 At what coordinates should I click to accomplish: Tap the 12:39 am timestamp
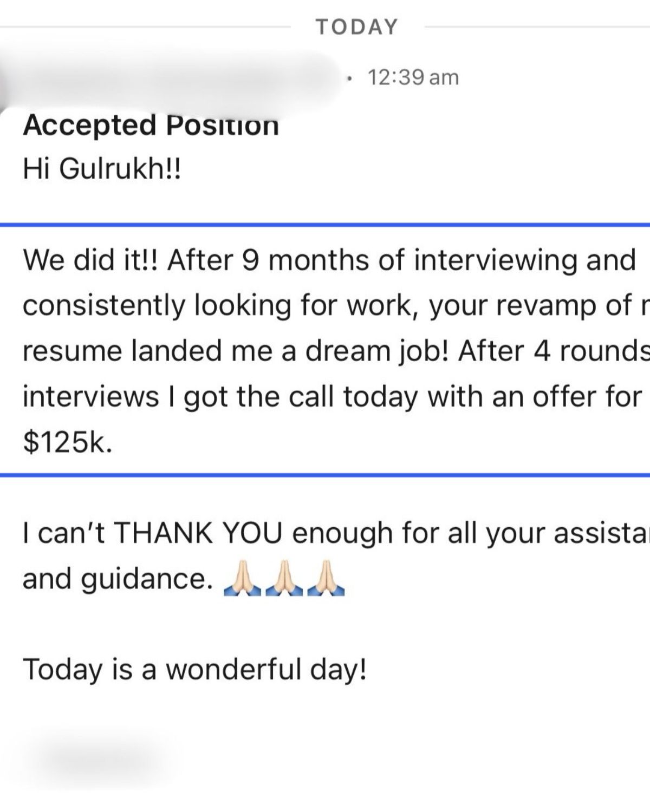pyautogui.click(x=413, y=77)
